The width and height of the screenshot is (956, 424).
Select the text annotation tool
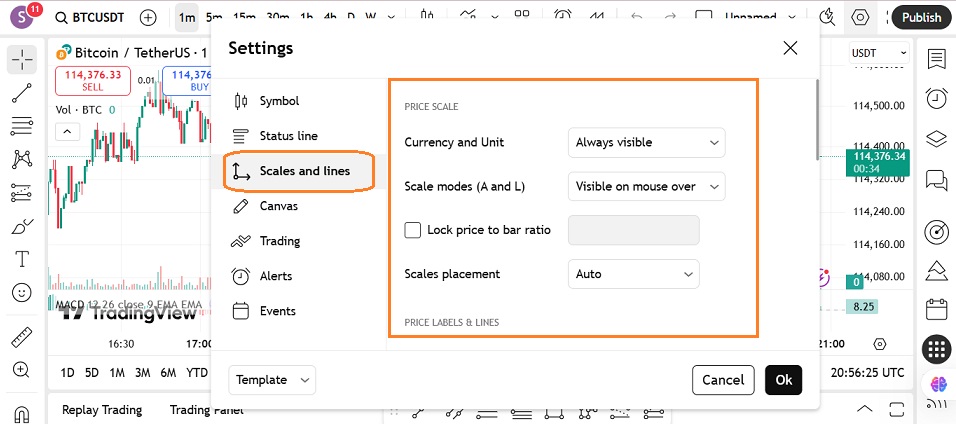pos(22,259)
